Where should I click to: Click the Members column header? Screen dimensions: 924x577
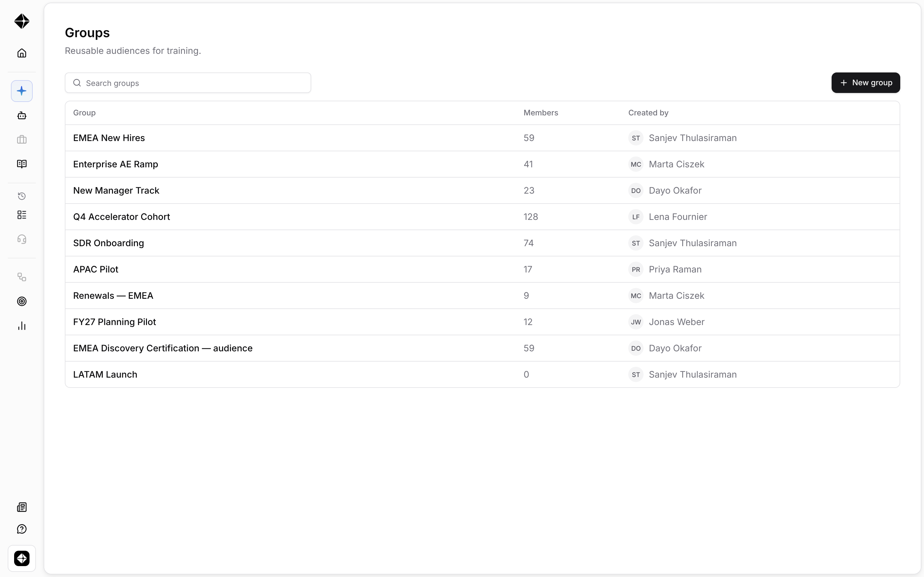541,113
